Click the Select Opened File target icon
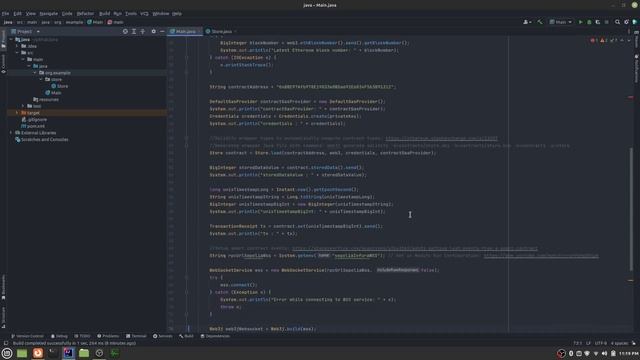 click(x=125, y=31)
